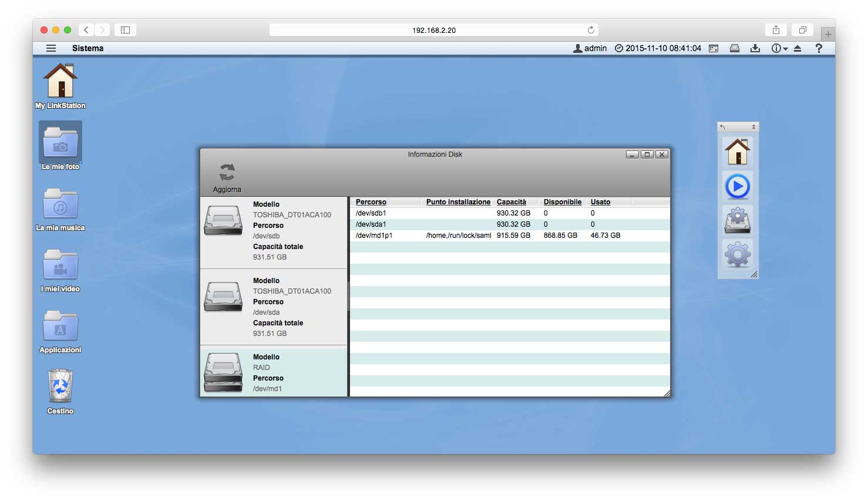
Task: Open the help question mark
Action: click(819, 48)
